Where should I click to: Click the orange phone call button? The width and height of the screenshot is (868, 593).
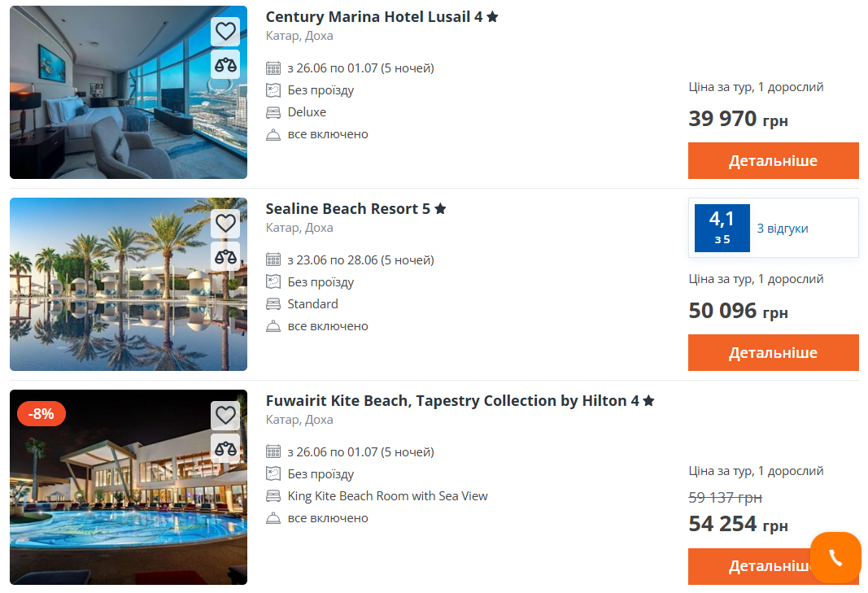pyautogui.click(x=835, y=557)
